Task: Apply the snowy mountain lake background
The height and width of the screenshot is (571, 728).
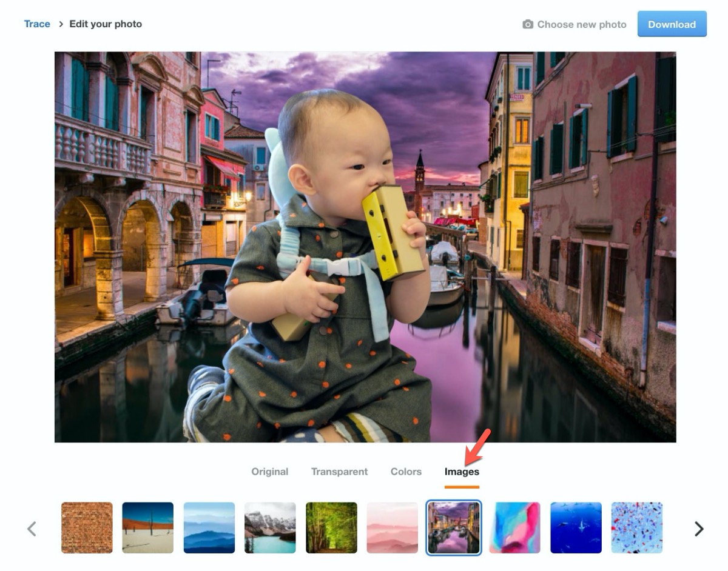Action: [x=270, y=527]
